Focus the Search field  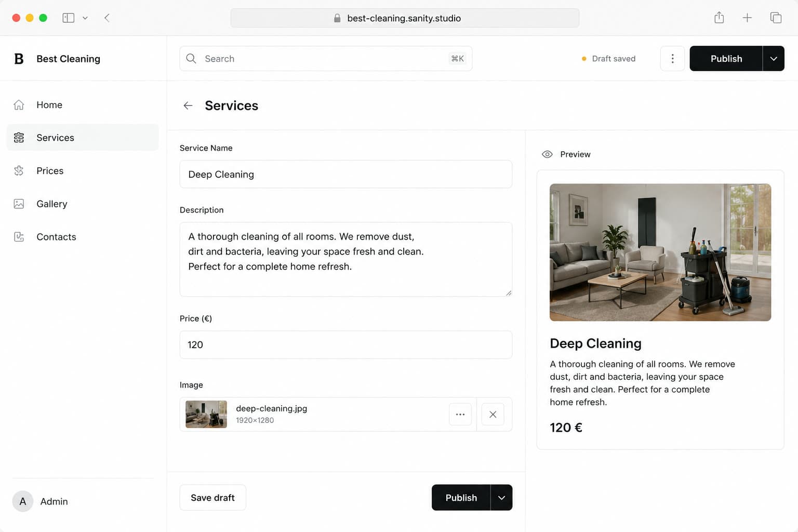326,59
